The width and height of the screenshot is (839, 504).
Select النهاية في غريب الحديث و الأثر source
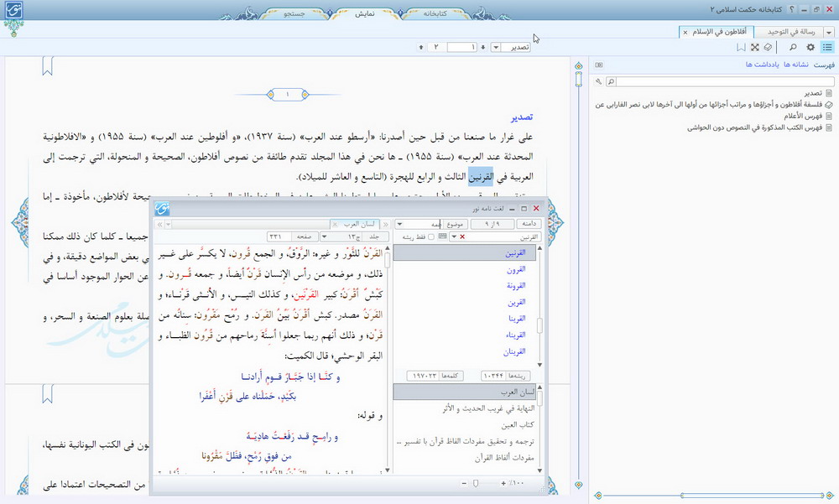[488, 408]
